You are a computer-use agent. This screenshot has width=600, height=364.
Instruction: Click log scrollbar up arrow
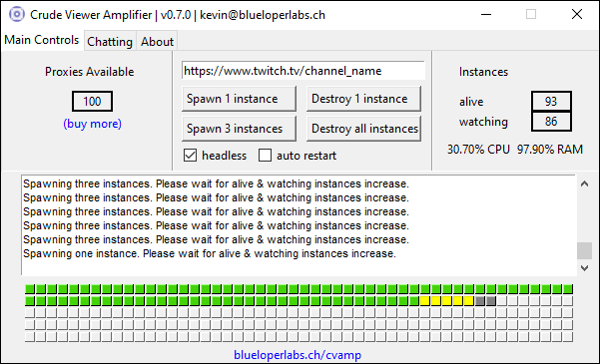584,183
